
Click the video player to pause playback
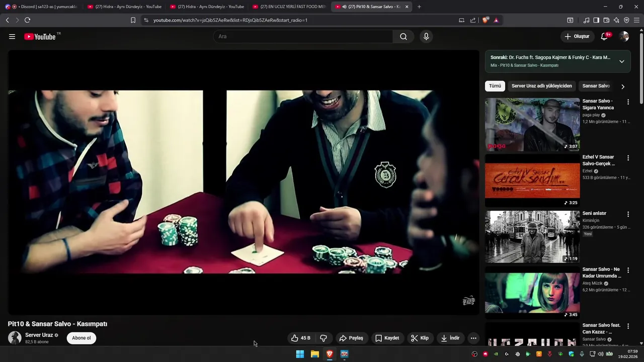pos(244,182)
